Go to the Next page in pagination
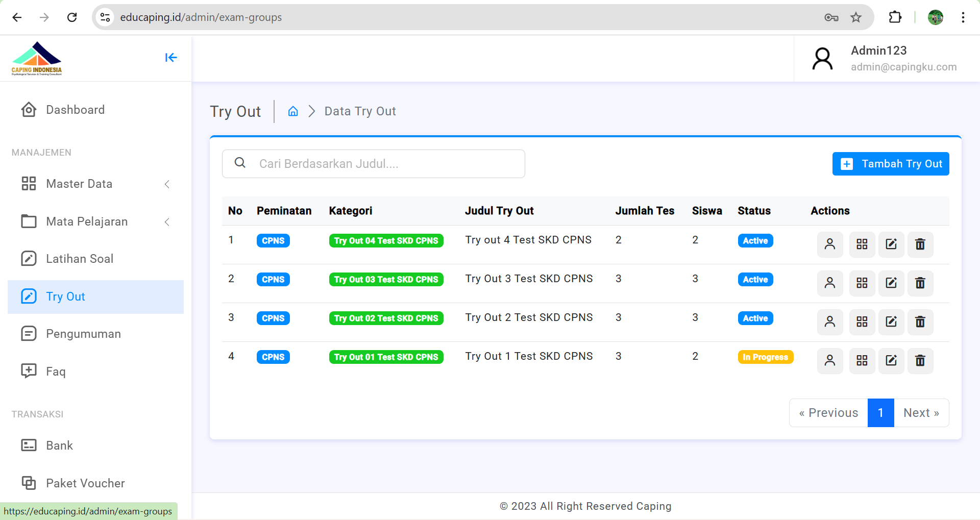The image size is (980, 520). click(x=921, y=413)
